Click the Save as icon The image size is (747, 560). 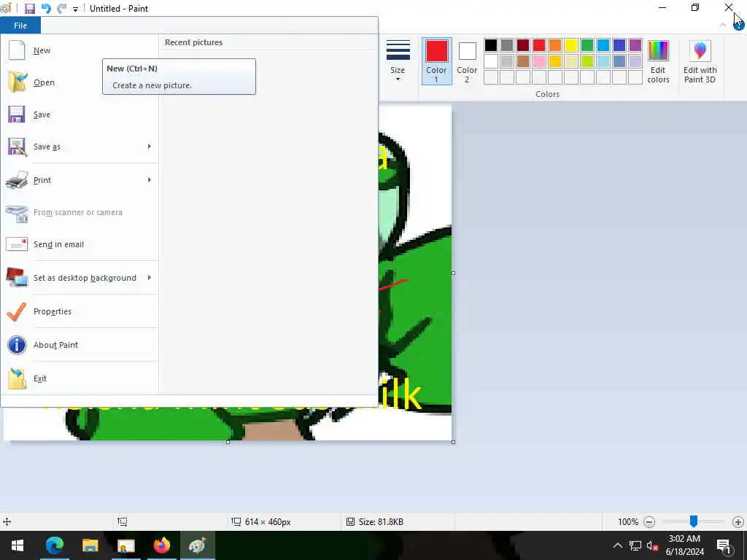click(x=18, y=147)
